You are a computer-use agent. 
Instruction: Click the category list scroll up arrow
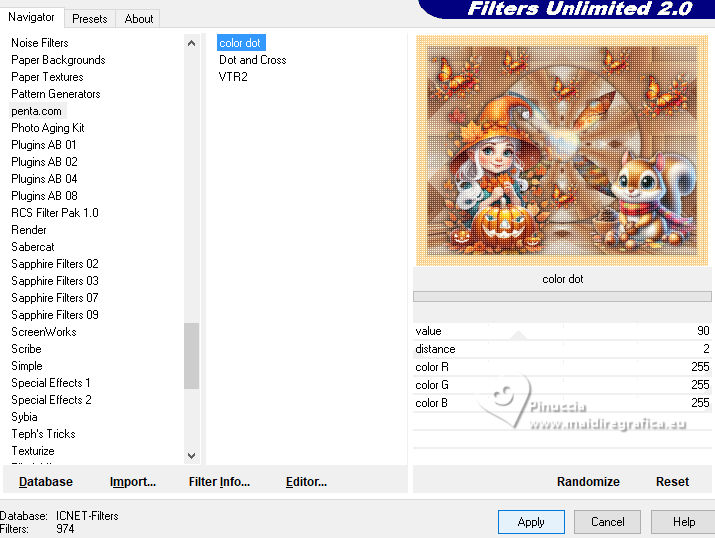point(192,43)
